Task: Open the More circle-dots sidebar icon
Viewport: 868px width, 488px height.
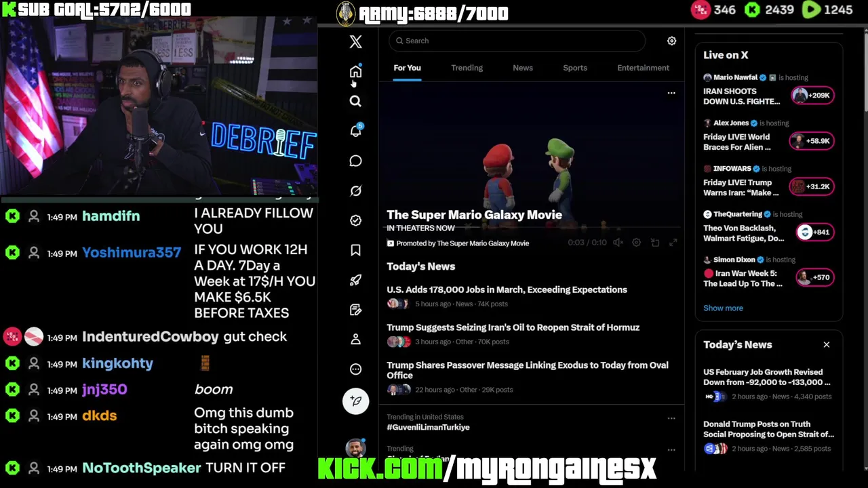Action: tap(355, 369)
